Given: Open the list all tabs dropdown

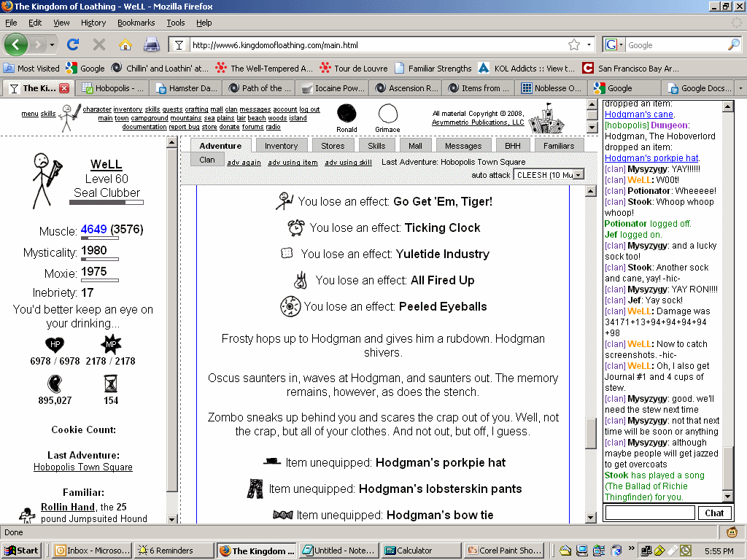Looking at the screenshot, I should tap(740, 88).
